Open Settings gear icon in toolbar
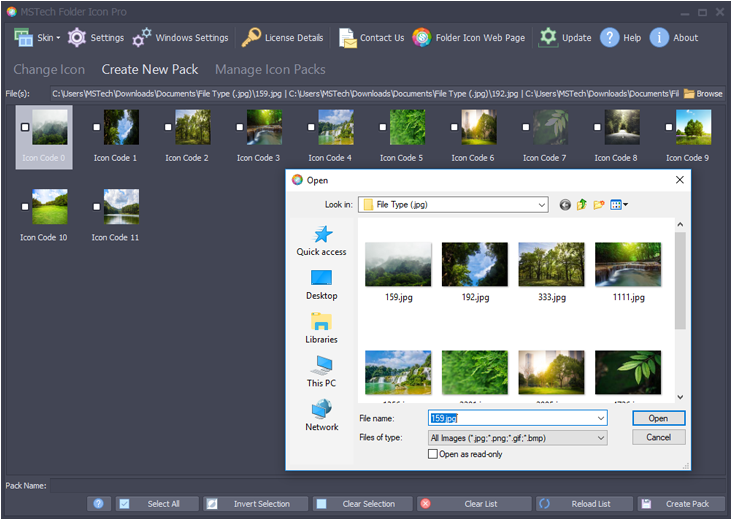 77,38
